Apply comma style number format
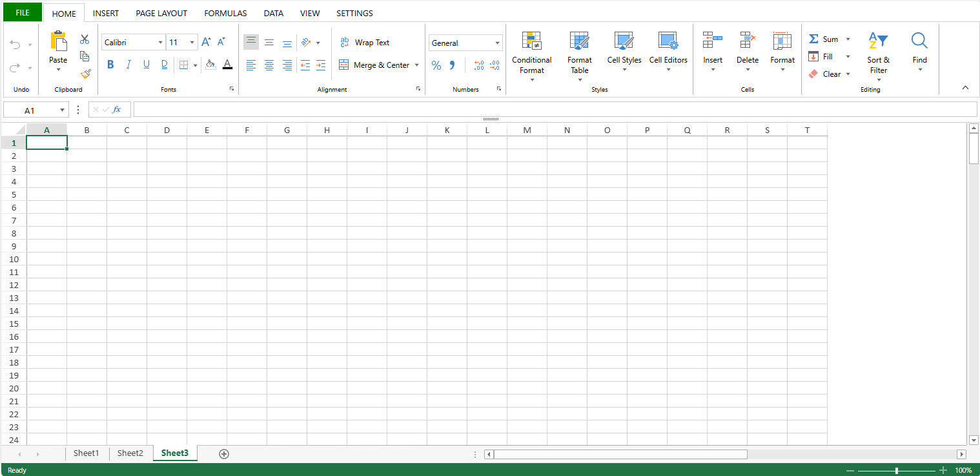This screenshot has width=980, height=476. click(x=452, y=65)
